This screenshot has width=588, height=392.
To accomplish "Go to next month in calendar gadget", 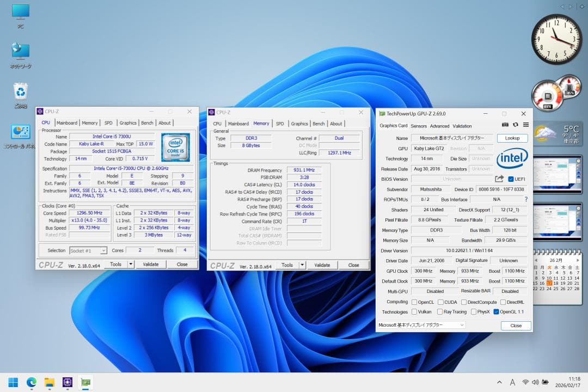I will pos(578,260).
